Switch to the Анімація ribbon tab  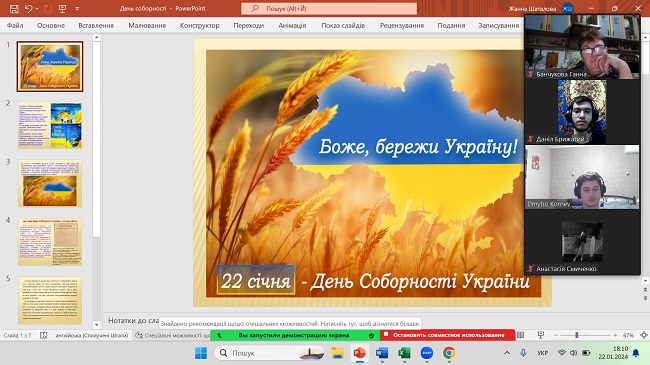tap(292, 25)
